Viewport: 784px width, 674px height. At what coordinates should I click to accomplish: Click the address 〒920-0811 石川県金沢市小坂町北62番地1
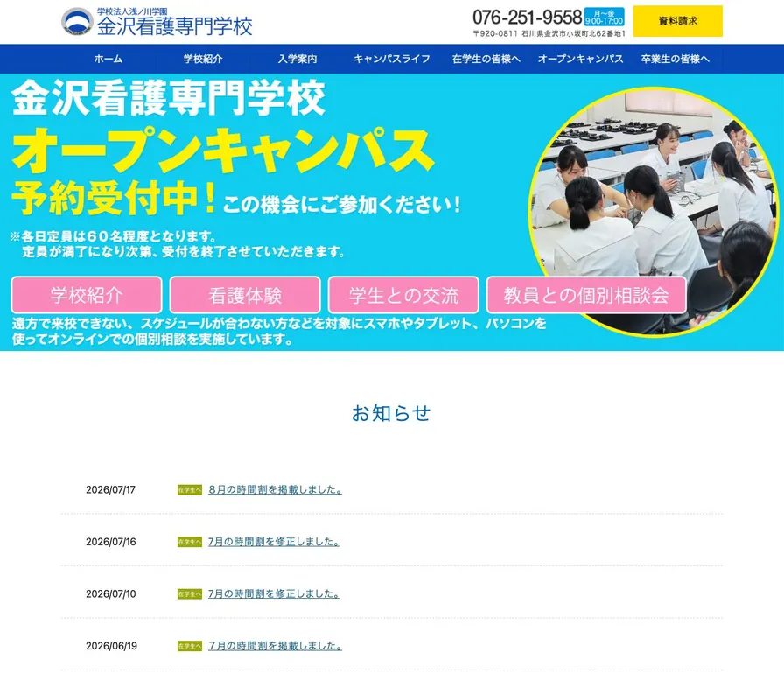coord(549,33)
